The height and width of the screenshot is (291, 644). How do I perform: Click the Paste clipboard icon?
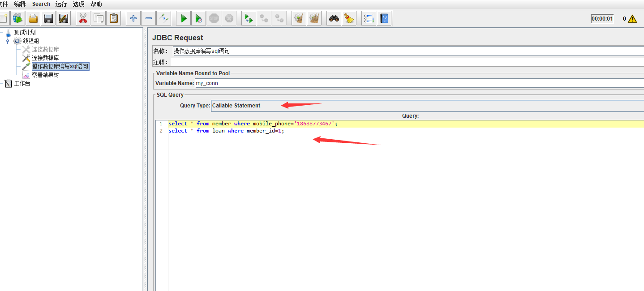[x=114, y=18]
